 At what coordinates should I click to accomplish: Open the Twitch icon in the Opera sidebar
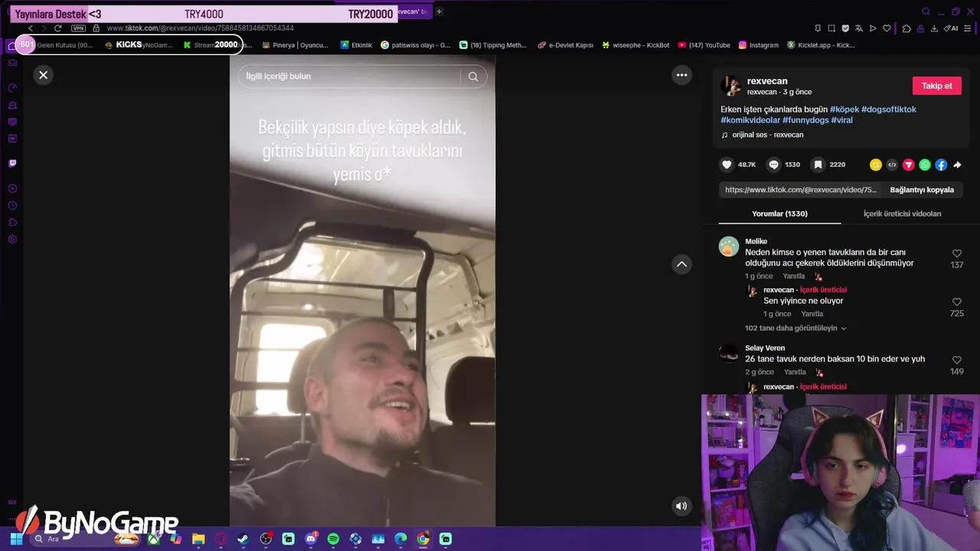point(12,163)
